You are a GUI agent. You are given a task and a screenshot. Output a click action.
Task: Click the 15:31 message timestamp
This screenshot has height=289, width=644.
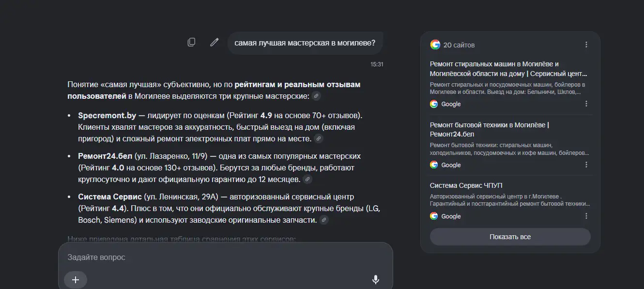point(377,64)
